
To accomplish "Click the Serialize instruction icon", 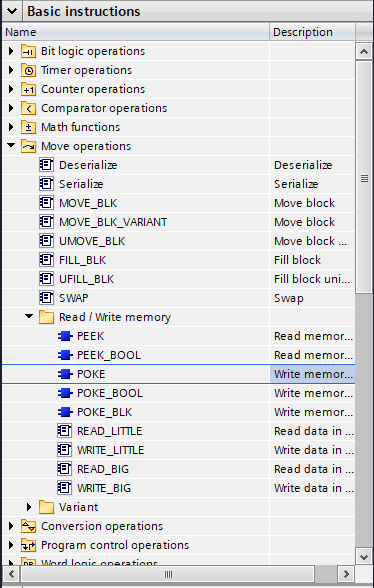I will (47, 184).
